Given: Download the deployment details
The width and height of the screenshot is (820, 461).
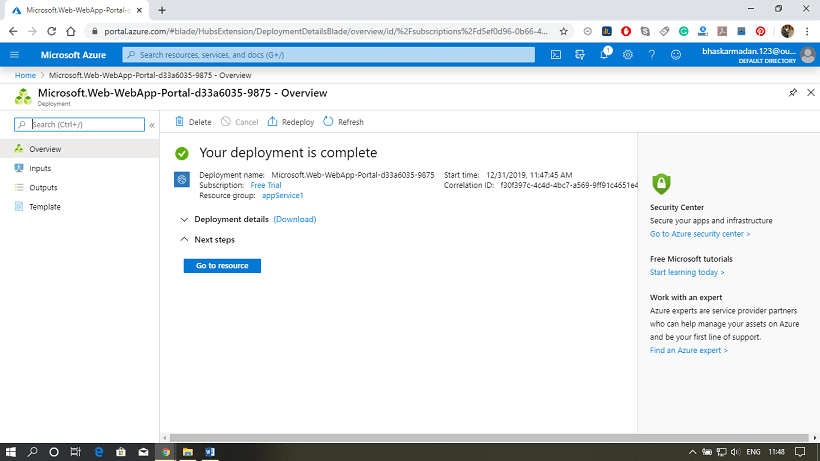Looking at the screenshot, I should click(295, 220).
